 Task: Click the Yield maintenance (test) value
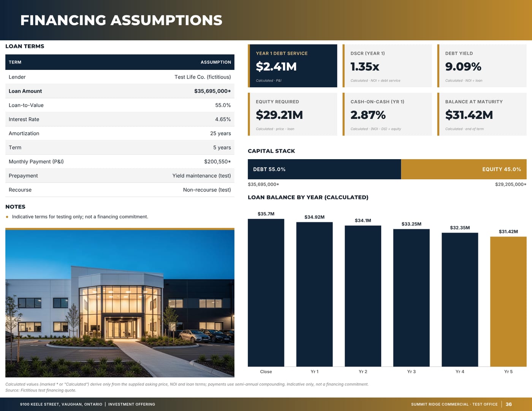click(202, 175)
